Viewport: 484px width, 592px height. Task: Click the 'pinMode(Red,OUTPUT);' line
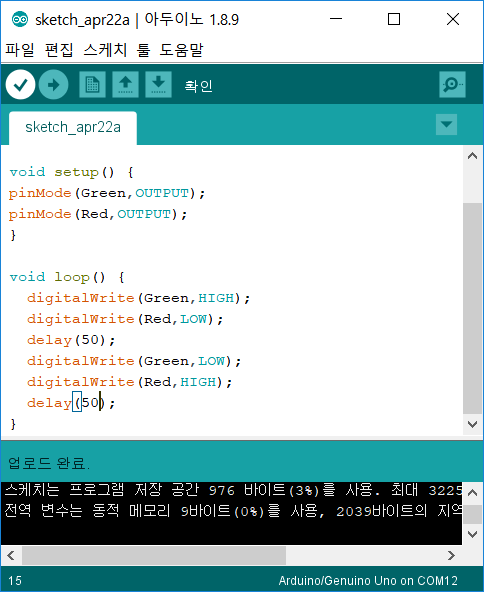(98, 214)
